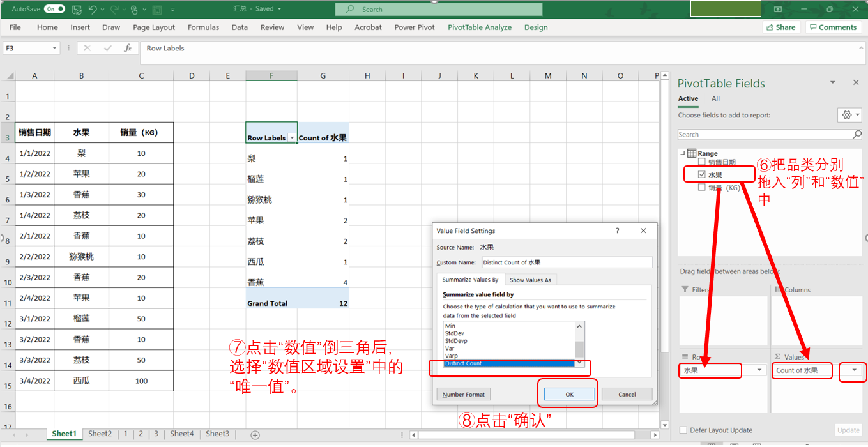The height and width of the screenshot is (447, 868).
Task: Click the Custom Name input field
Action: coord(567,262)
